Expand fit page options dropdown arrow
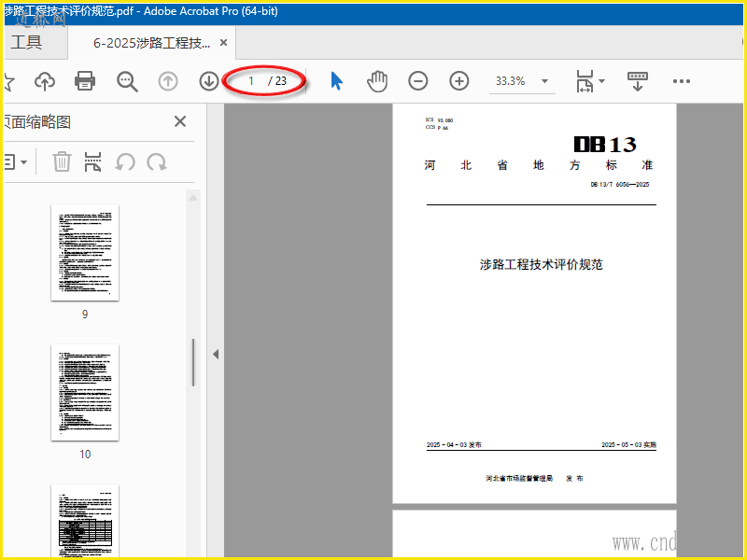 coord(602,81)
